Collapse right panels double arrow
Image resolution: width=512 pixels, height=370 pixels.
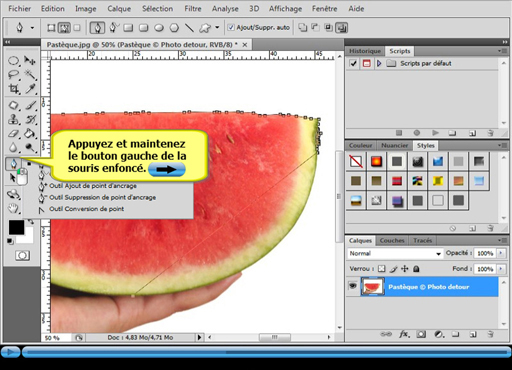coord(505,42)
